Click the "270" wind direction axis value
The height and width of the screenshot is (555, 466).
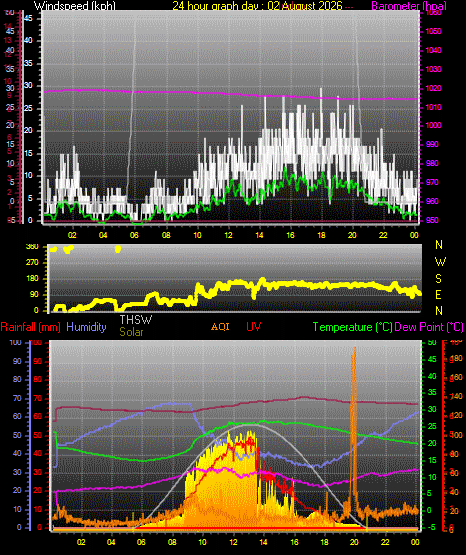point(32,263)
